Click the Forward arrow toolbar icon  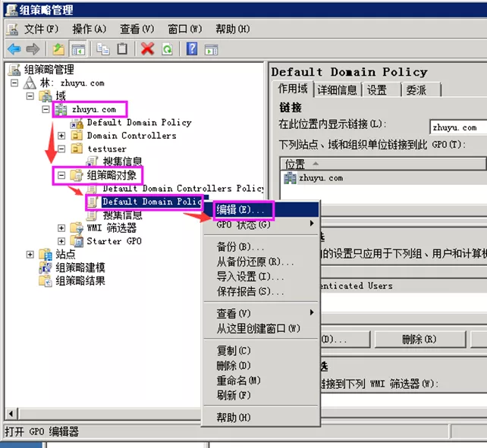click(x=33, y=49)
